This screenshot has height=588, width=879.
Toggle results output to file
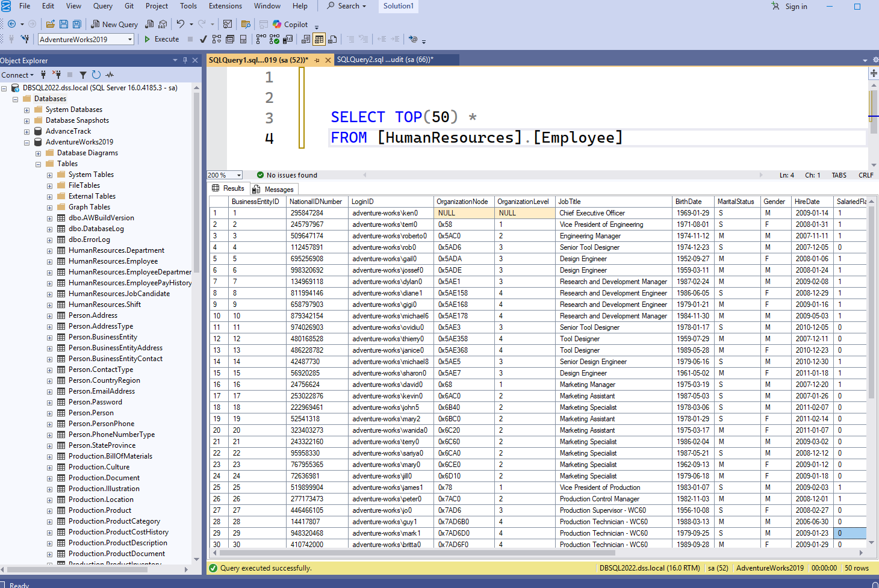(x=331, y=39)
